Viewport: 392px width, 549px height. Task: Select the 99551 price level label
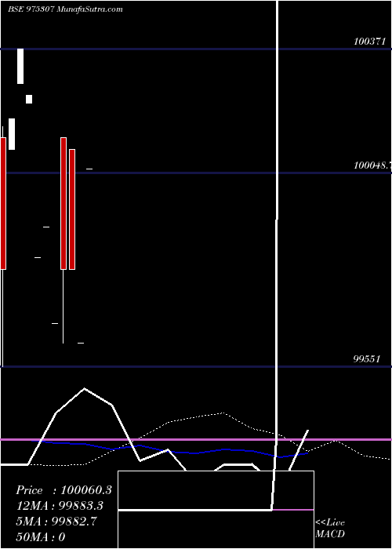click(366, 359)
